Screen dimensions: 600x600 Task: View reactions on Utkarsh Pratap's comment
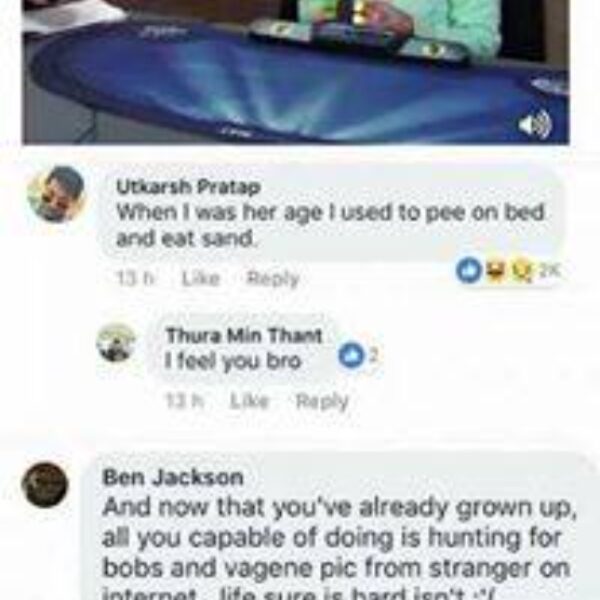pyautogui.click(x=508, y=271)
